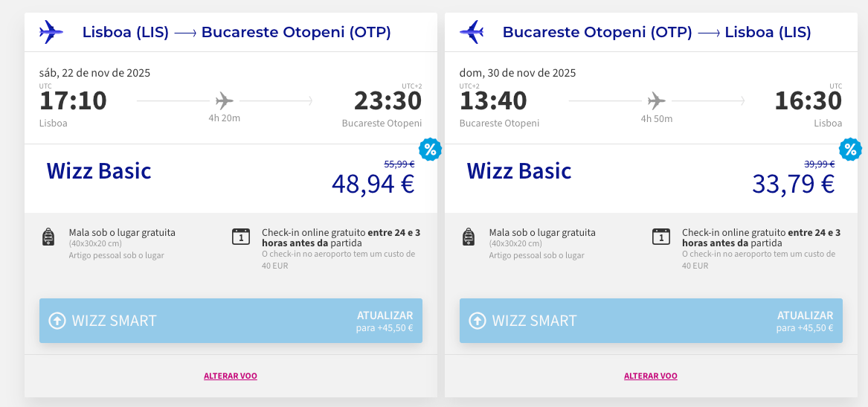This screenshot has height=407, width=868.
Task: Click the upgrade arrow icon on outbound WIZZ SMART
Action: pyautogui.click(x=57, y=321)
